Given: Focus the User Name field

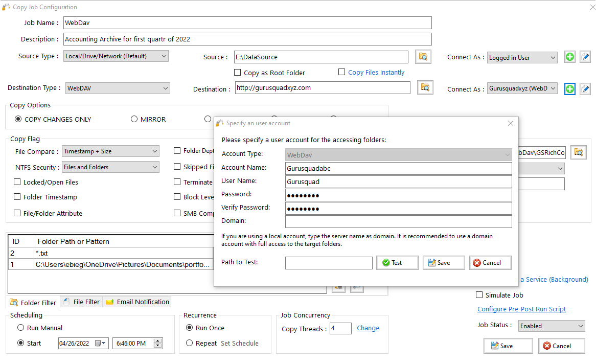Looking at the screenshot, I should [x=398, y=182].
